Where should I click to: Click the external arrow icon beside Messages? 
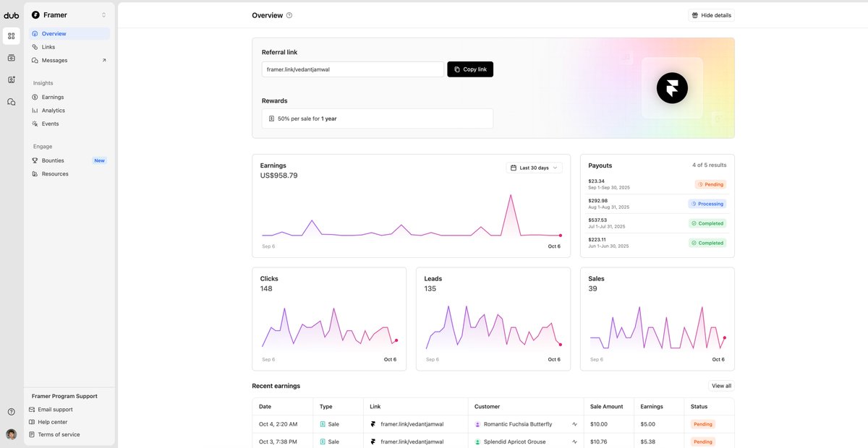[103, 61]
